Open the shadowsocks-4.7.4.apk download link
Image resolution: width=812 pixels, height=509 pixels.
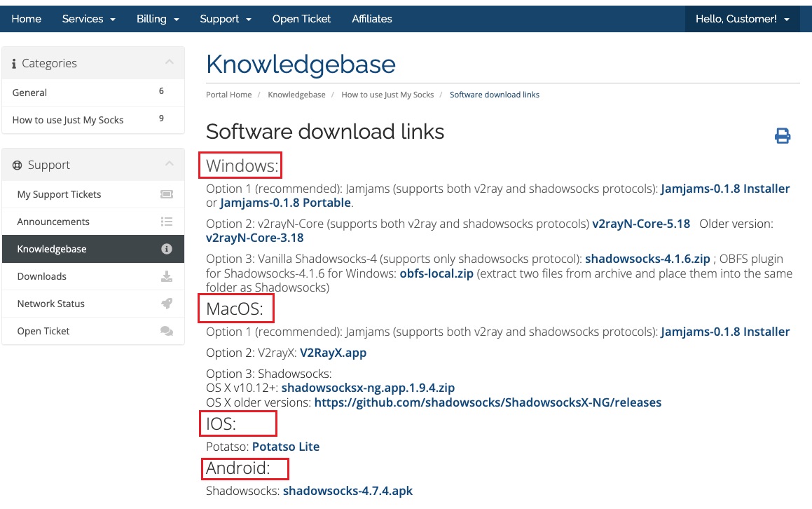(347, 491)
